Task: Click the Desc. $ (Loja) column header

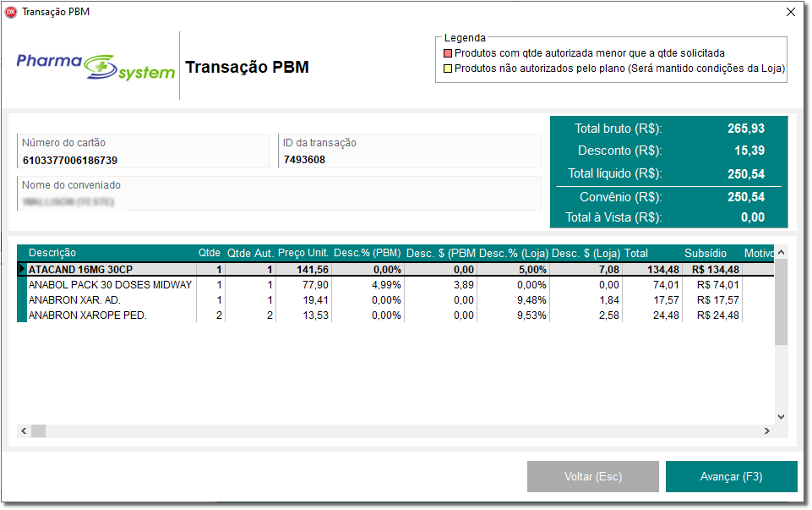Action: point(586,253)
